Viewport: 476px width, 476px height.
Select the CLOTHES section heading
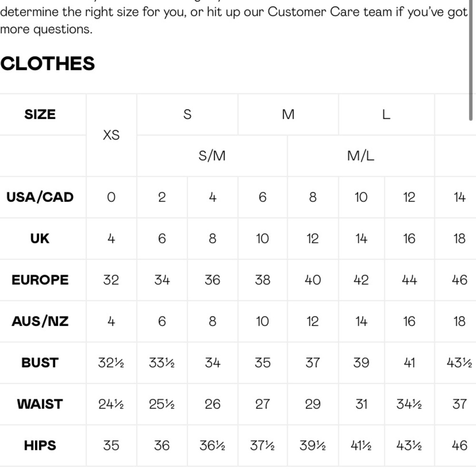coord(47,63)
